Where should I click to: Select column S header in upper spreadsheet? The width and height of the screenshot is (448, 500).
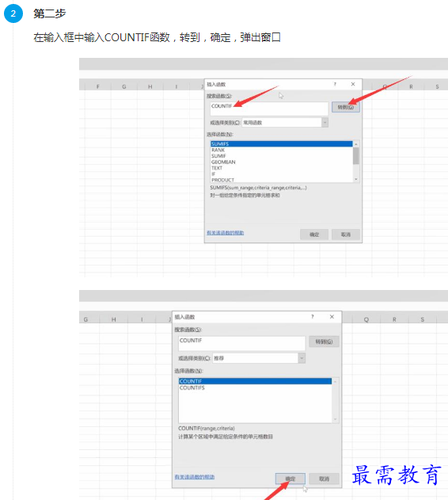[437, 86]
